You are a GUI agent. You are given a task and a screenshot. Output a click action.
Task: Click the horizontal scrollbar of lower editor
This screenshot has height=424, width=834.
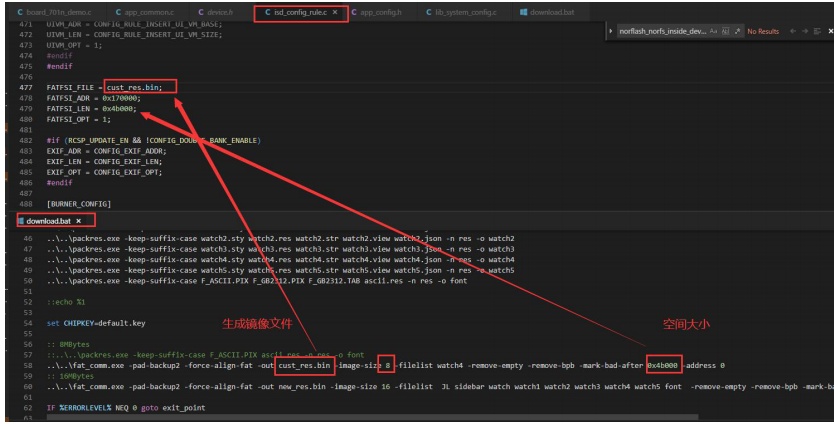pos(372,417)
